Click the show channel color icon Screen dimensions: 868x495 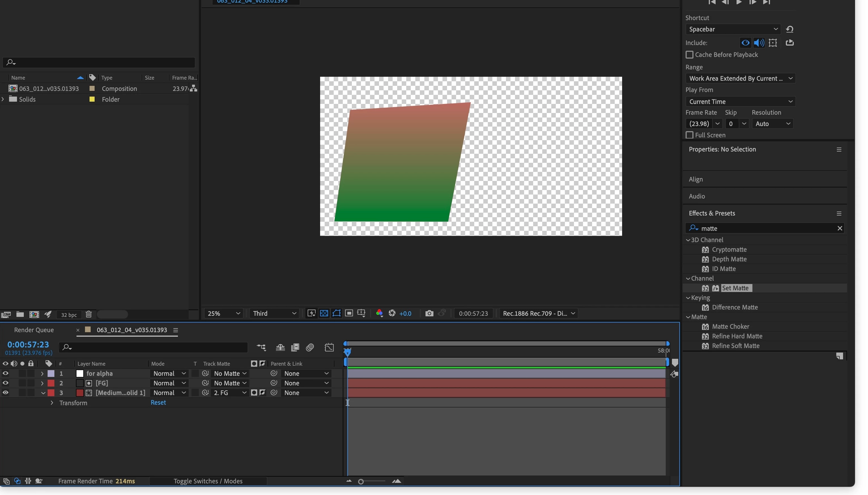point(379,313)
